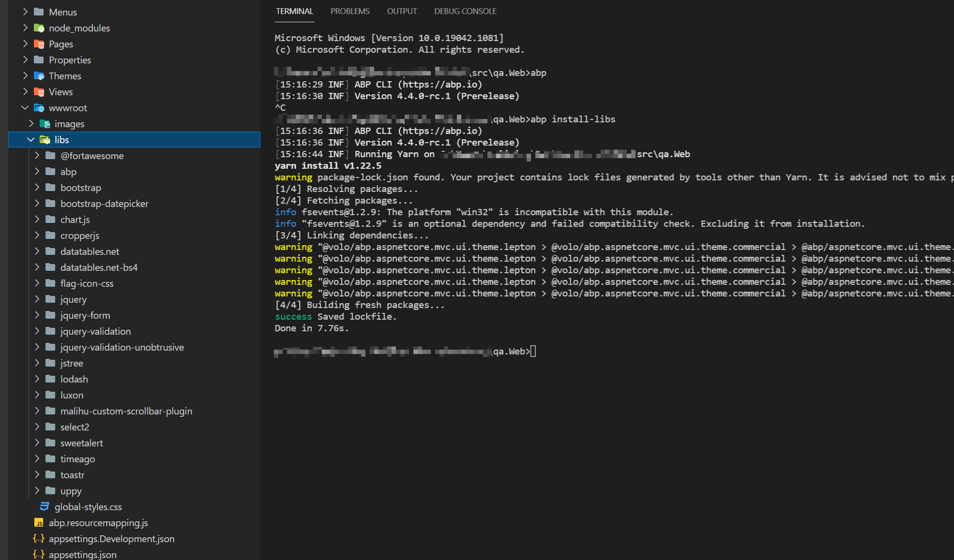Expand the bootstrap folder
Viewport: 954px width, 560px height.
tap(37, 187)
